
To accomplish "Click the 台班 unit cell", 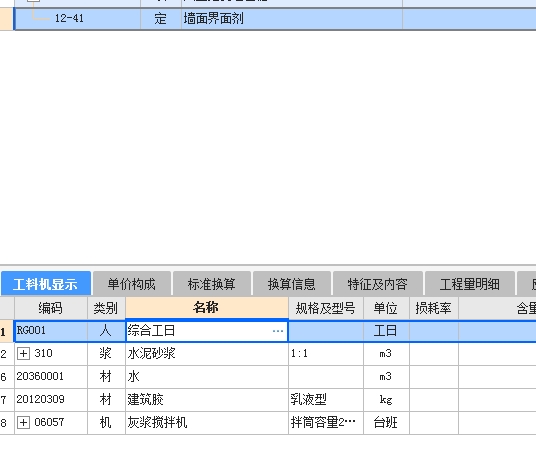I will pos(386,423).
